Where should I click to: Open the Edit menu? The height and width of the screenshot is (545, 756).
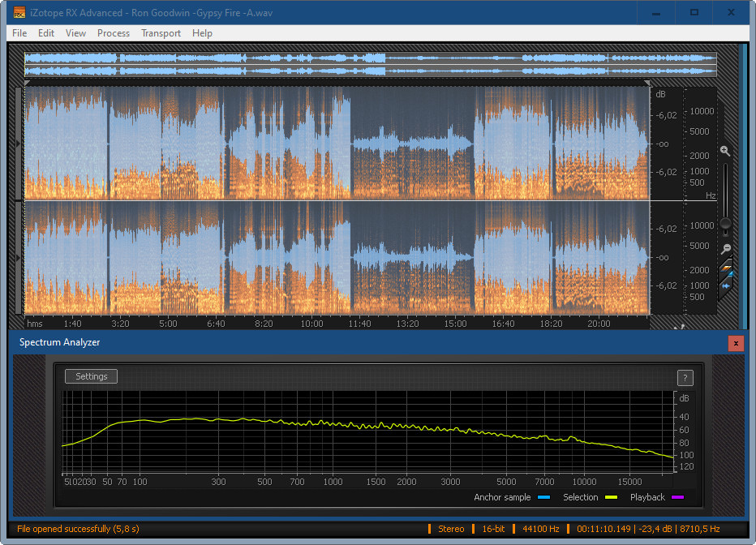pos(46,33)
